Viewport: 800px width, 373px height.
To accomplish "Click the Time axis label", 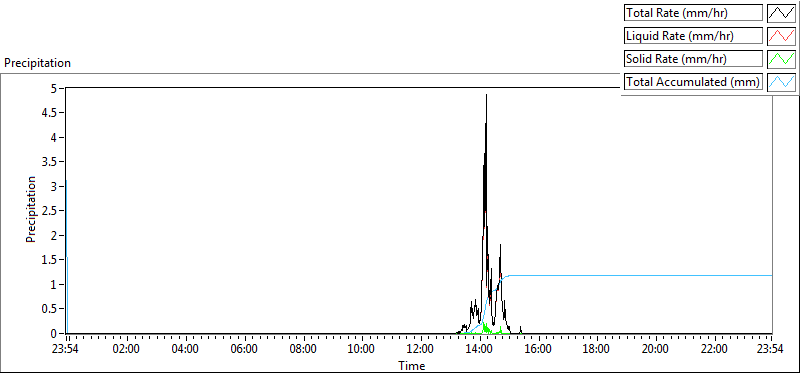I will pyautogui.click(x=411, y=366).
